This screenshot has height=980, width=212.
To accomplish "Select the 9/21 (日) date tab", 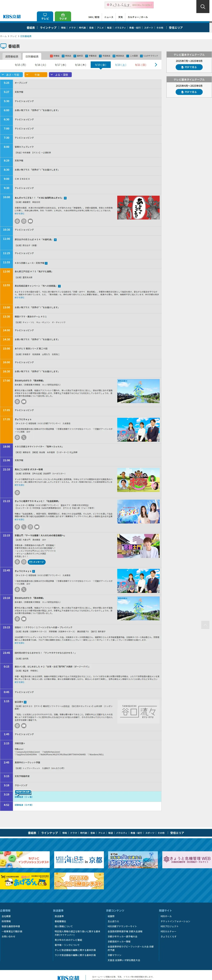I will (x=141, y=65).
